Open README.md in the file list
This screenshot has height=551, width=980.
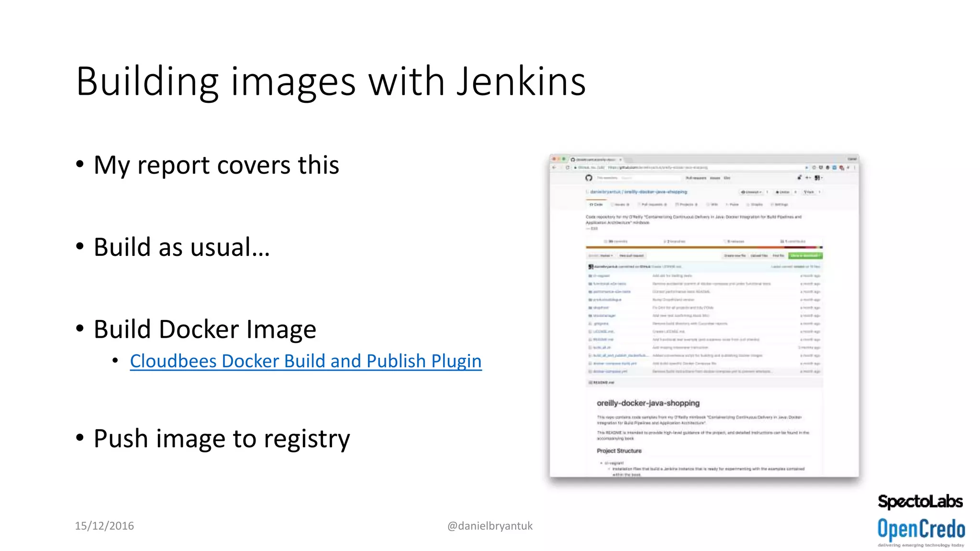click(603, 340)
